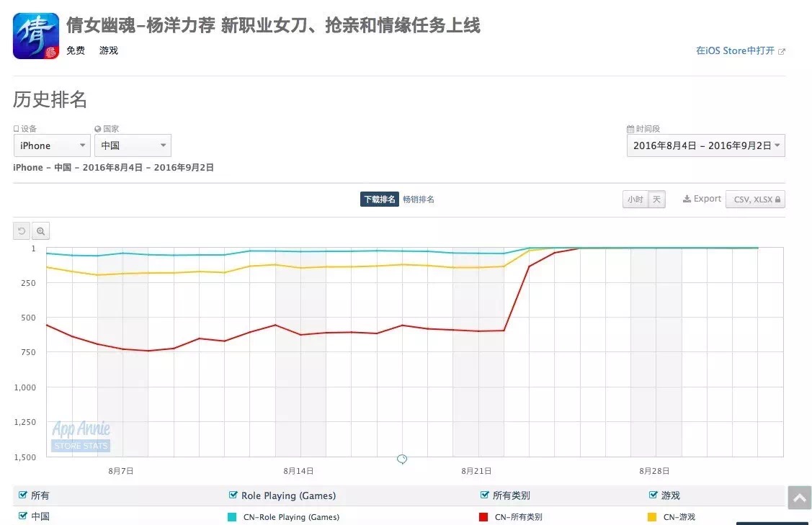Open the 中国 country dropdown
Screen dimensions: 812x525
pos(133,145)
